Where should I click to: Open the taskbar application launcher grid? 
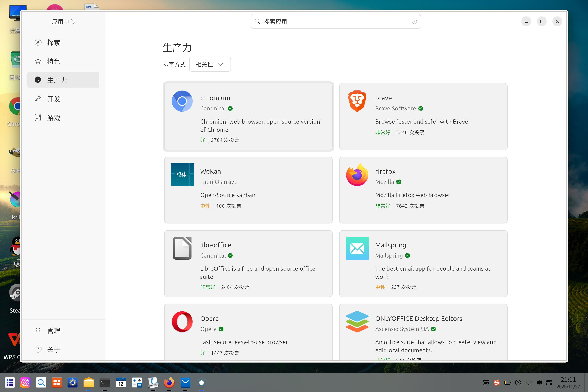click(x=10, y=382)
